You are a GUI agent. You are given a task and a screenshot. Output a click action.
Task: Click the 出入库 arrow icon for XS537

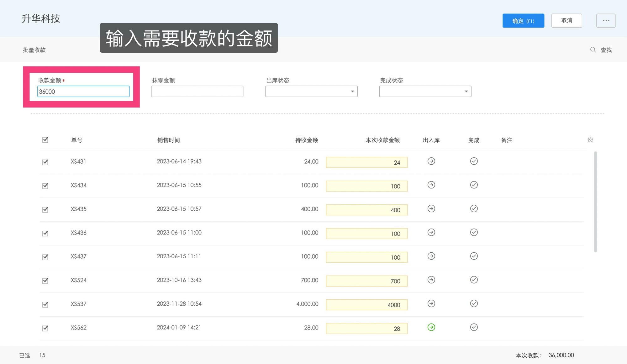[x=431, y=303]
